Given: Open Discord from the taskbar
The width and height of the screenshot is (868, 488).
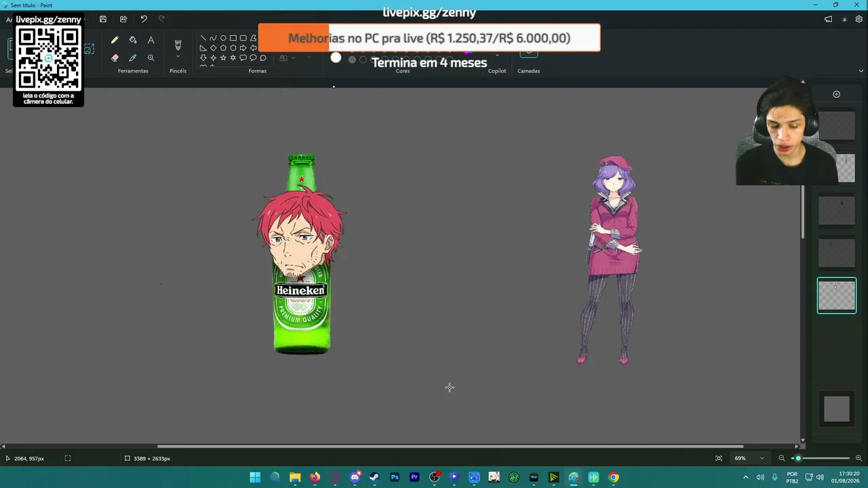Looking at the screenshot, I should click(355, 477).
